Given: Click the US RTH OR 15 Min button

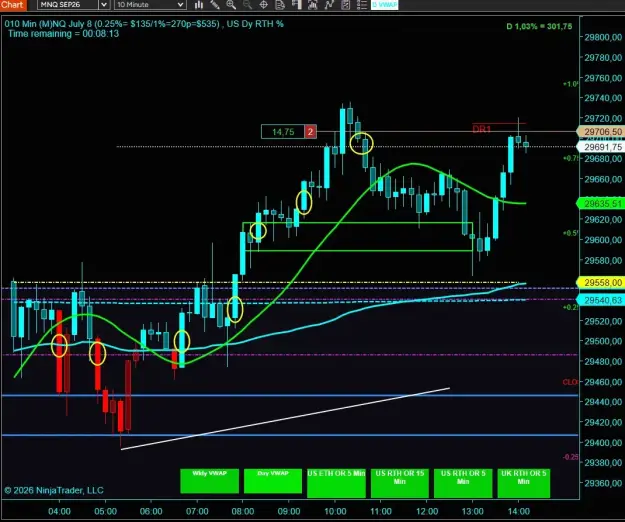Looking at the screenshot, I should [x=400, y=483].
